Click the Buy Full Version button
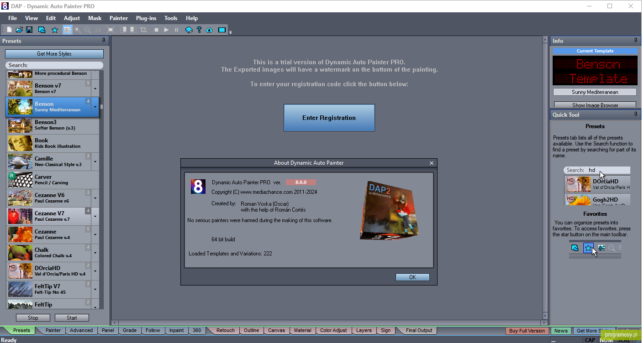Viewport: 644px width, 343px height. pyautogui.click(x=527, y=331)
